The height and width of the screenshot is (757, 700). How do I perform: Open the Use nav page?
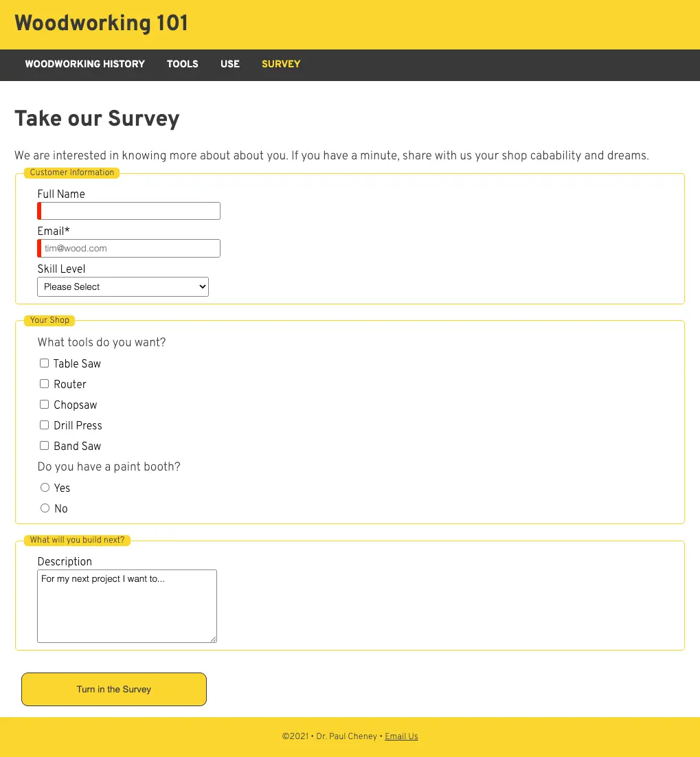(230, 64)
